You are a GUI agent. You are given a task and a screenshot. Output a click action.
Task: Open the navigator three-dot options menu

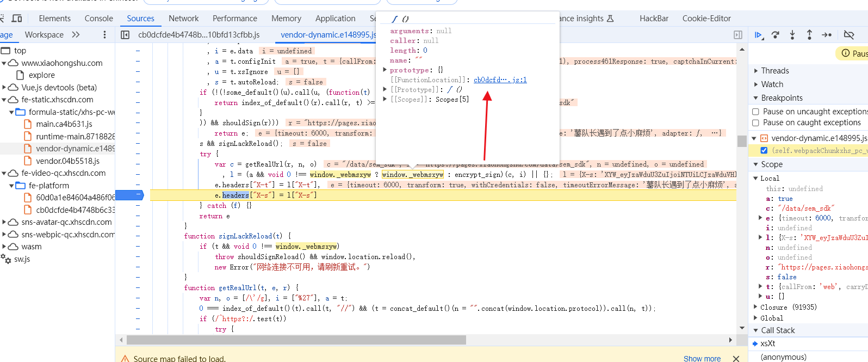click(x=104, y=35)
